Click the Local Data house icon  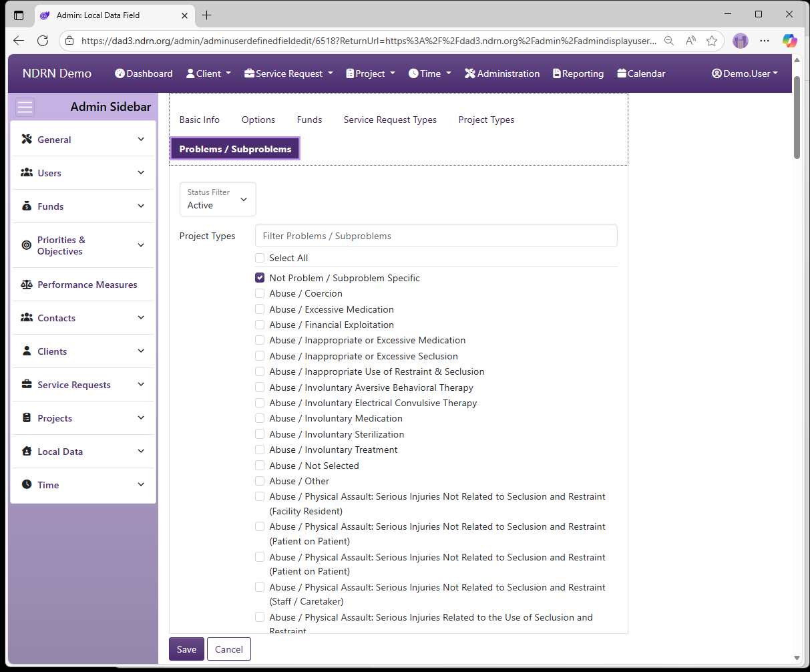[27, 451]
